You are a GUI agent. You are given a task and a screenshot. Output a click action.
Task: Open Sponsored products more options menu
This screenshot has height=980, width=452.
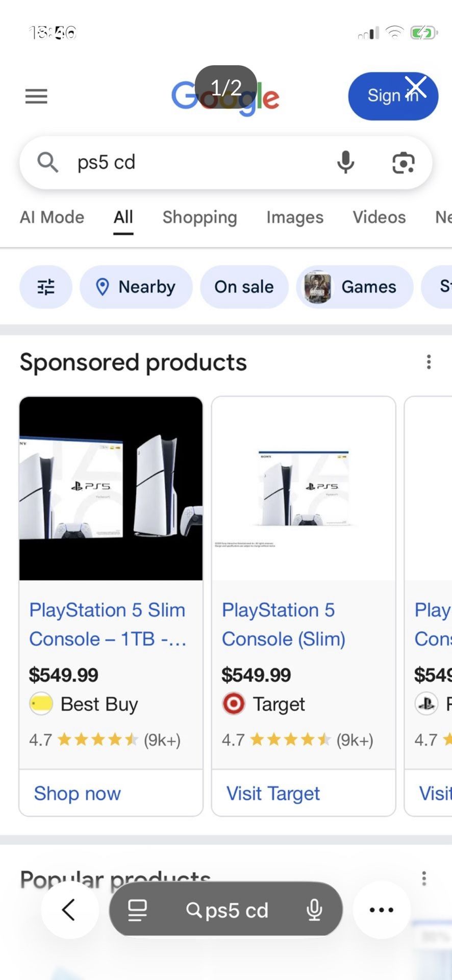tap(429, 362)
